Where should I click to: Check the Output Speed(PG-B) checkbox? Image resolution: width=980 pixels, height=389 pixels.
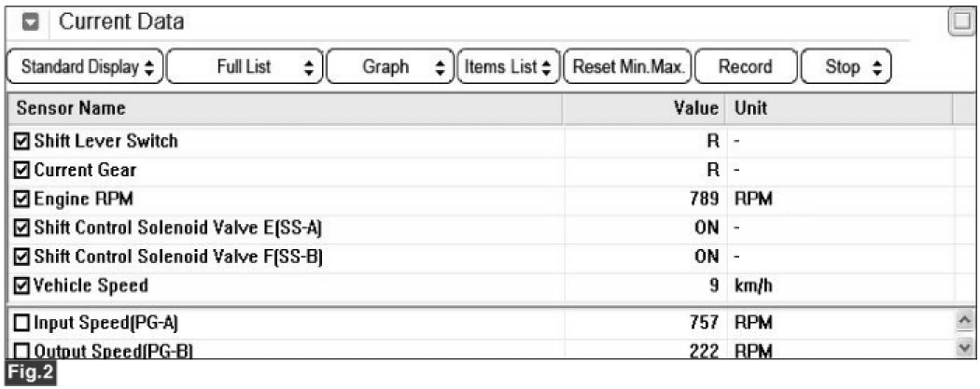tap(21, 351)
